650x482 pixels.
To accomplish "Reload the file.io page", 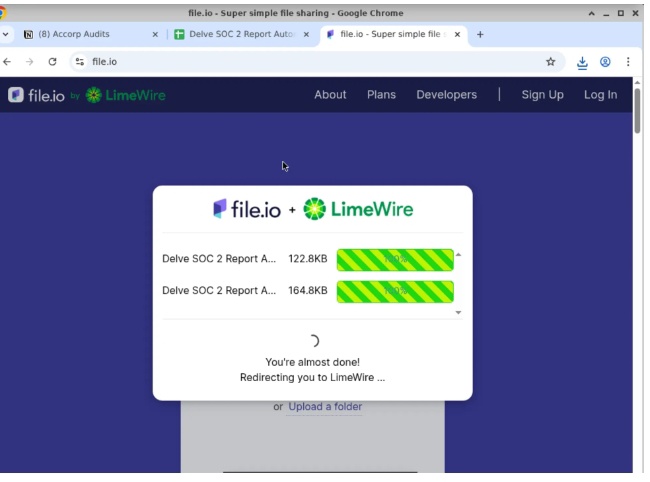I will (52, 62).
